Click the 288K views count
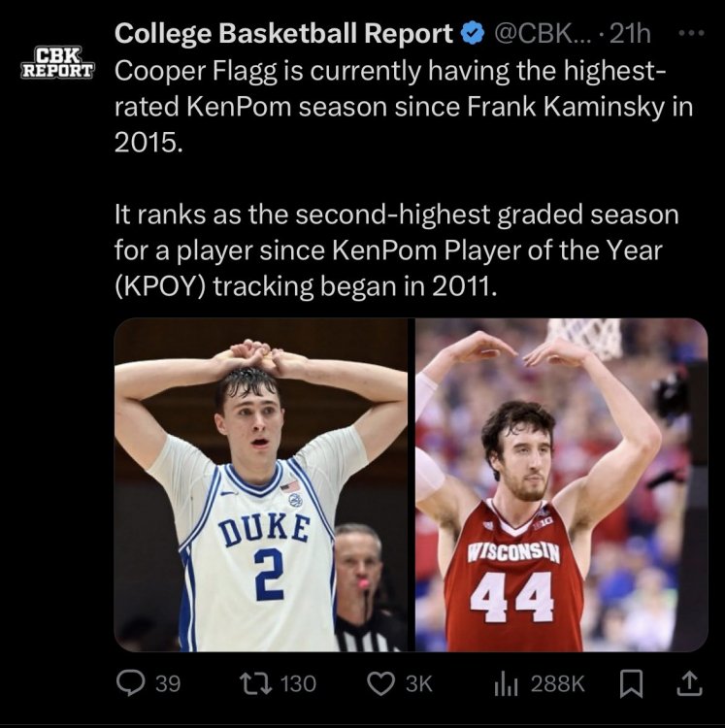Image resolution: width=725 pixels, height=728 pixels. pos(558,683)
